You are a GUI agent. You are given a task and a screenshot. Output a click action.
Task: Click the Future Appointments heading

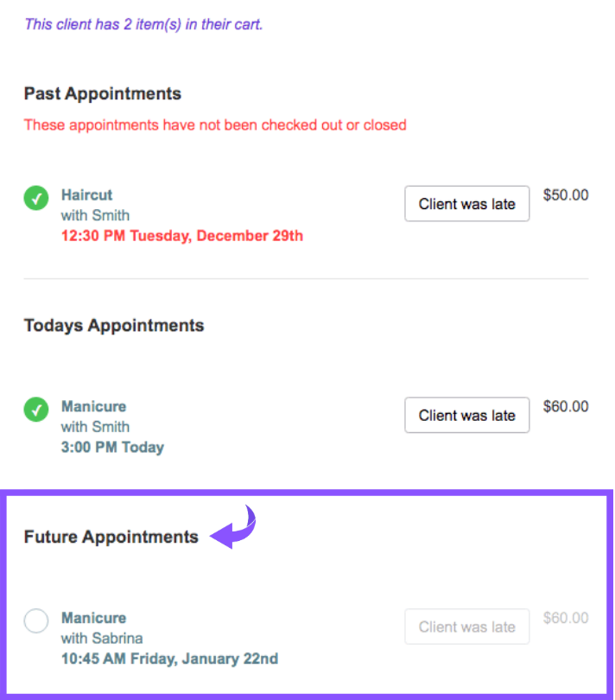point(111,537)
